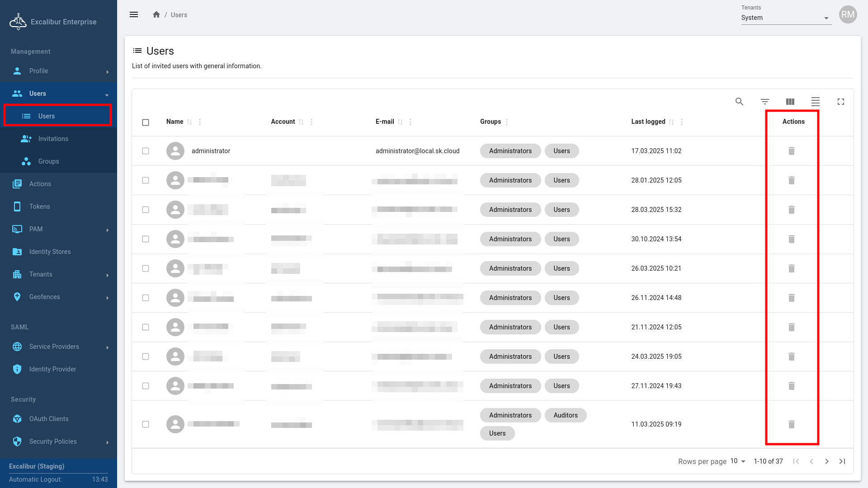Open the table filter icon

pos(764,102)
